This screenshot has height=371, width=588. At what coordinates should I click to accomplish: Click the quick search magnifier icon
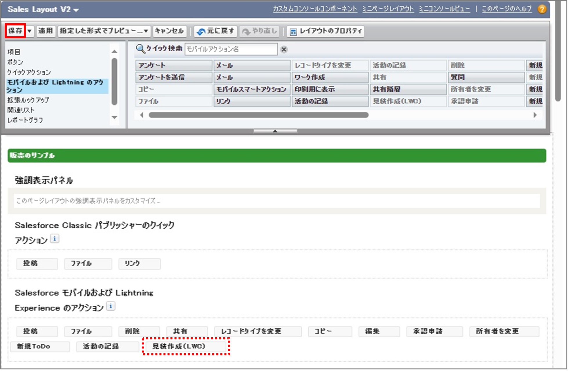pyautogui.click(x=140, y=49)
